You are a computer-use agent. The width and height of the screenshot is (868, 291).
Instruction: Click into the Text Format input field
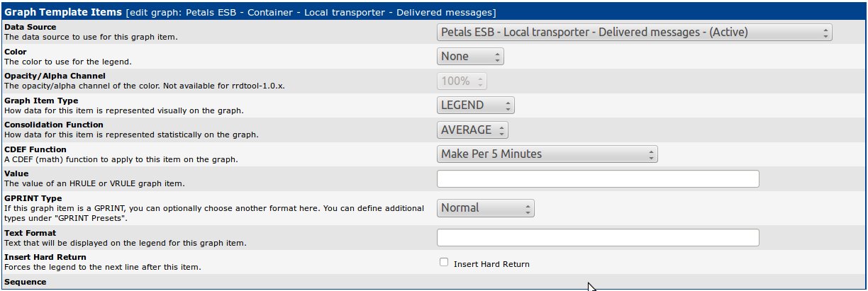click(598, 237)
